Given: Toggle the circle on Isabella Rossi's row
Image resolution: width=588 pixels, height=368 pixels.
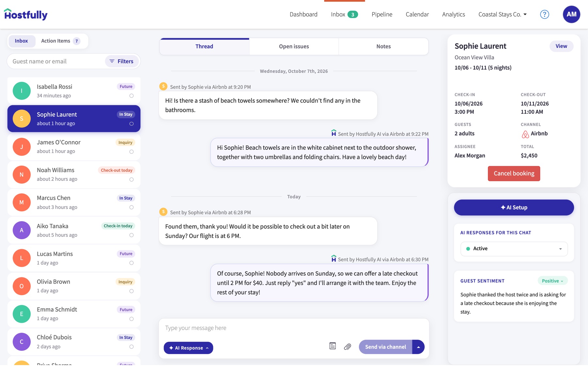Looking at the screenshot, I should coord(131,96).
